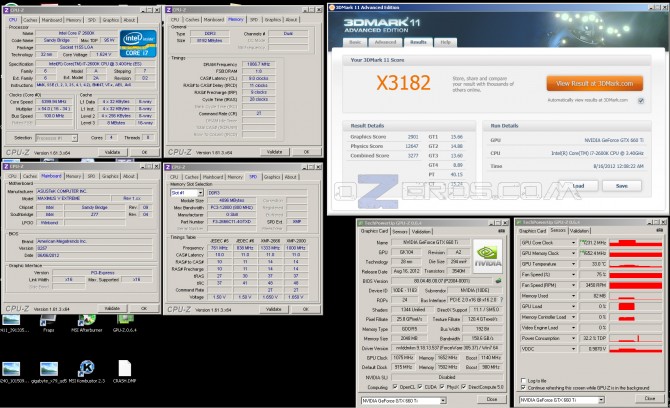Open the GPU Core Clock sensor dropdown

tap(573, 243)
